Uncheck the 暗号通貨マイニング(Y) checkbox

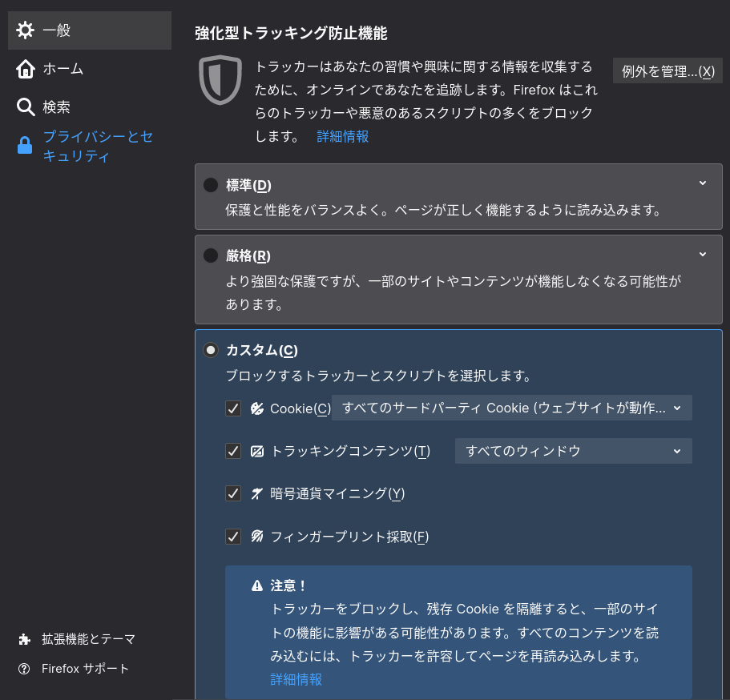(x=233, y=493)
